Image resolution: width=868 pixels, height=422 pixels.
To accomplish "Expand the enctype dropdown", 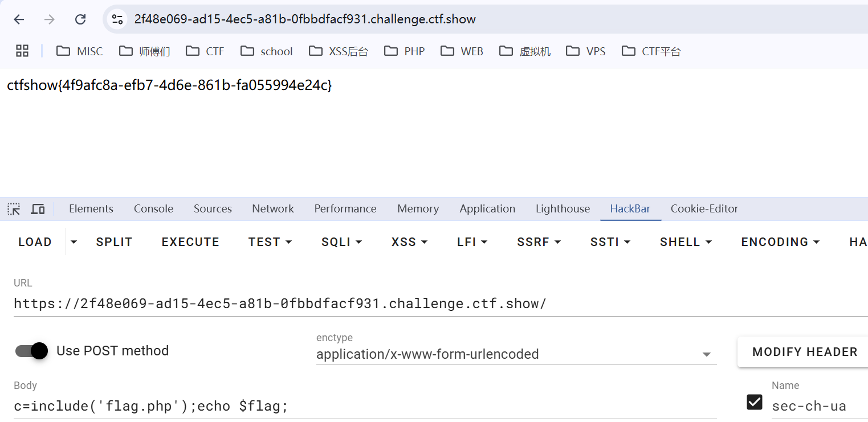I will (x=706, y=354).
